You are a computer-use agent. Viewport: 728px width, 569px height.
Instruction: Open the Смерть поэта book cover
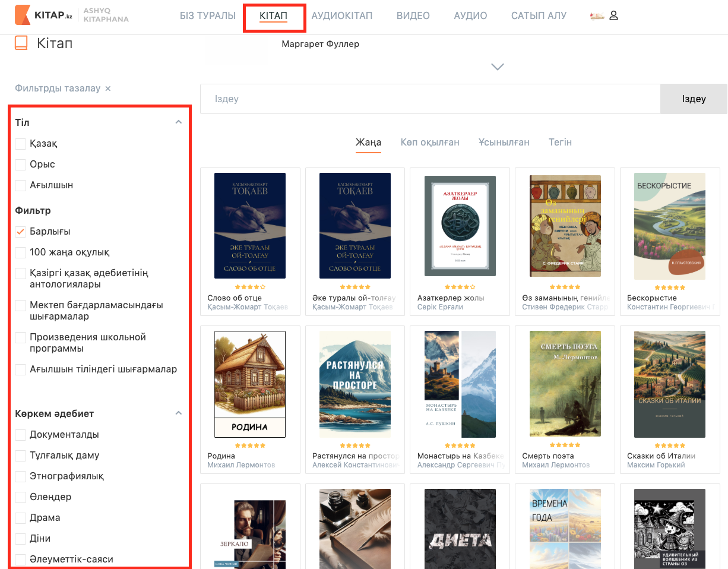(565, 384)
